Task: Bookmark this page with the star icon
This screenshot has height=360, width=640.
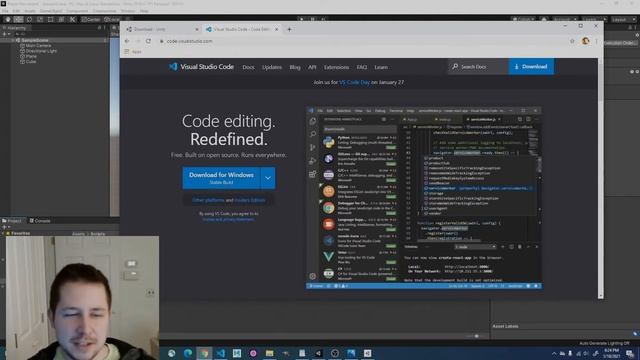Action: click(572, 41)
